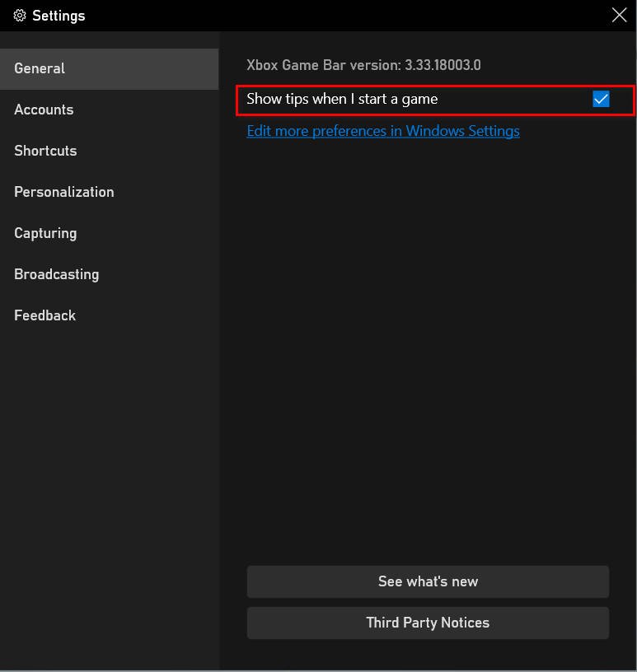Image resolution: width=637 pixels, height=672 pixels.
Task: Follow Edit more preferences in Windows Settings link
Action: click(x=383, y=131)
